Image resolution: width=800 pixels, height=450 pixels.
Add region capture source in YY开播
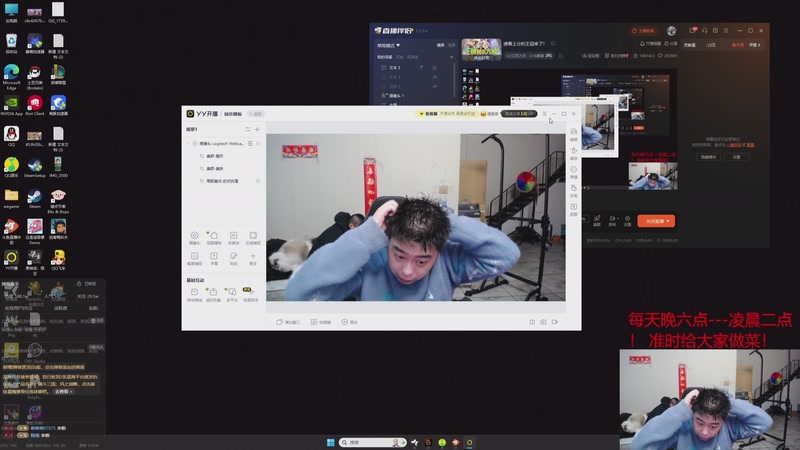pos(253,238)
